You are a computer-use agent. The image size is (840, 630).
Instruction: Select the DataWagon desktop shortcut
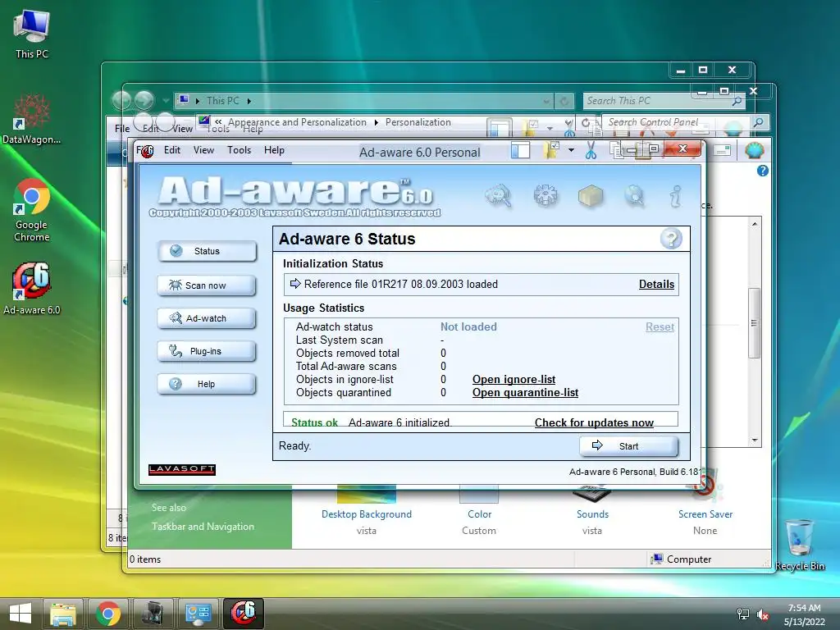(32, 118)
